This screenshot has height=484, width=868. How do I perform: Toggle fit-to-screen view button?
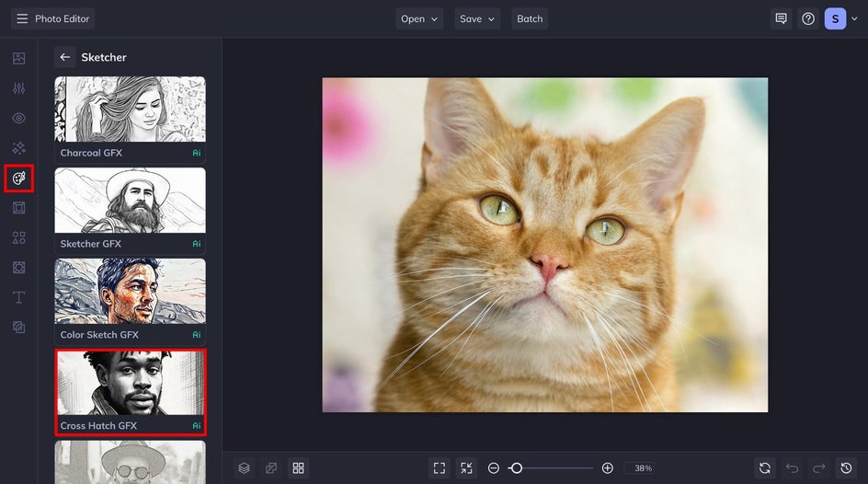[x=440, y=468]
